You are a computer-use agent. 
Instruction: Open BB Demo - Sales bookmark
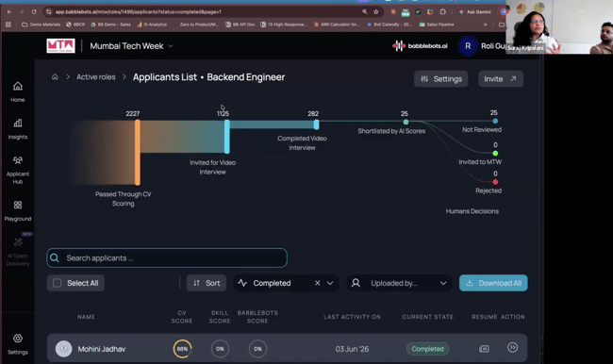pos(110,25)
